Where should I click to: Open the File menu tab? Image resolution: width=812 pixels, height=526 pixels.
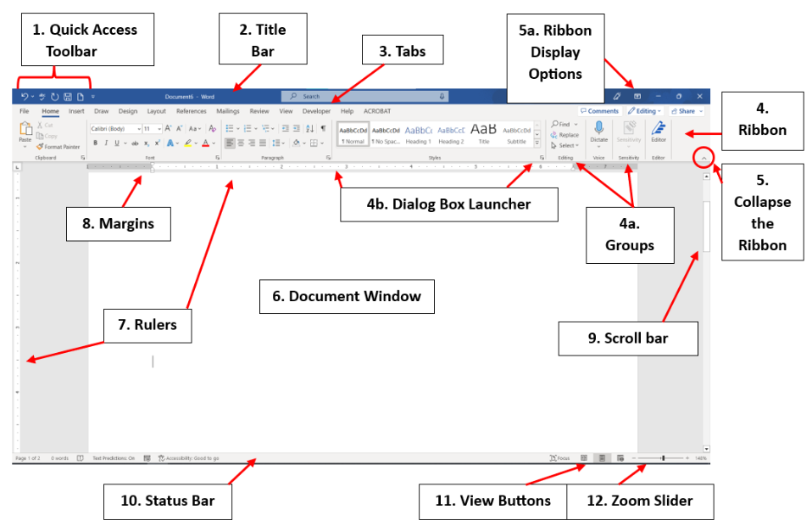[x=25, y=111]
